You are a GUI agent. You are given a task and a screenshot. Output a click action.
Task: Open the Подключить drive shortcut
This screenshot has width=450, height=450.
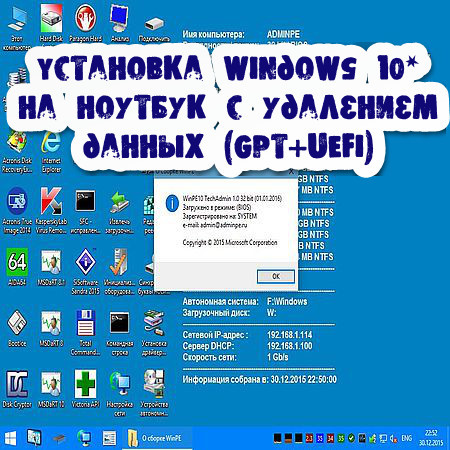[x=154, y=29]
